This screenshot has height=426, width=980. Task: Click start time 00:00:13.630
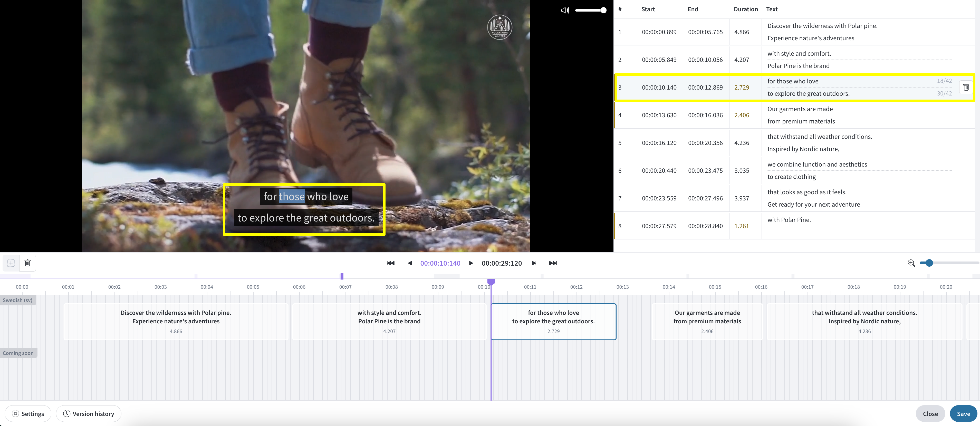tap(659, 115)
